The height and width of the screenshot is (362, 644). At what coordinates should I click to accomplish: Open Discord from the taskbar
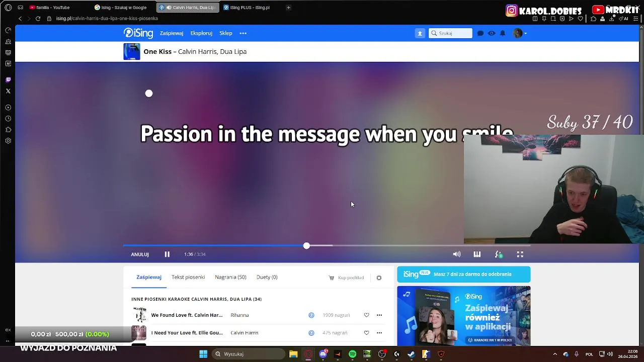click(x=323, y=354)
